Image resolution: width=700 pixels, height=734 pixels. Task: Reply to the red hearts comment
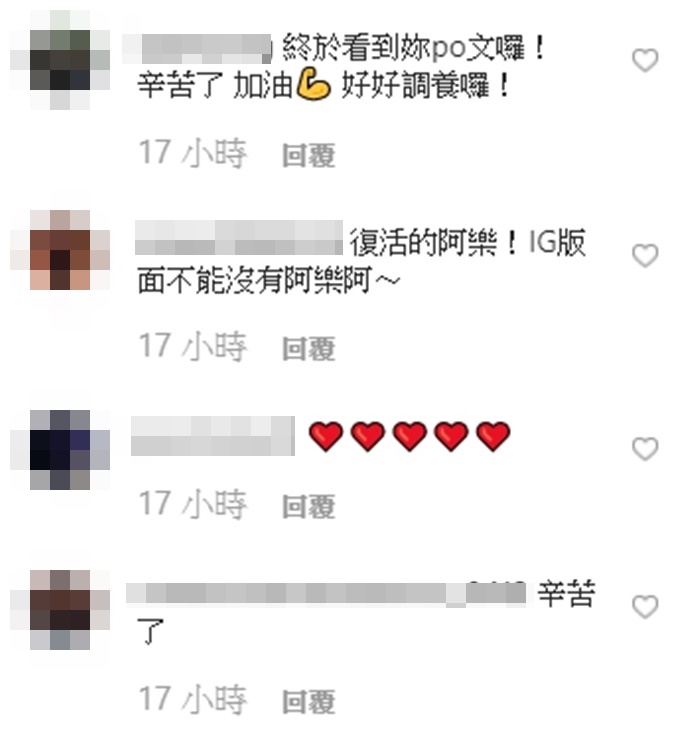[x=309, y=506]
